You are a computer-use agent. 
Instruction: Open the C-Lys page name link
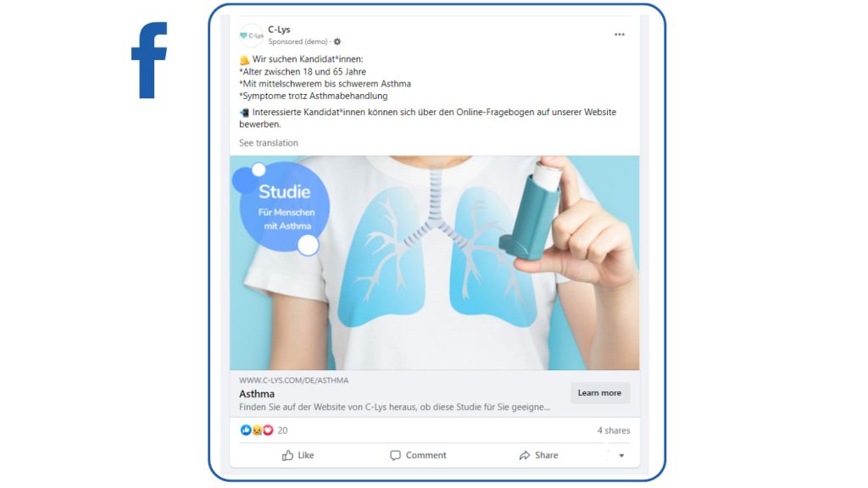point(279,30)
